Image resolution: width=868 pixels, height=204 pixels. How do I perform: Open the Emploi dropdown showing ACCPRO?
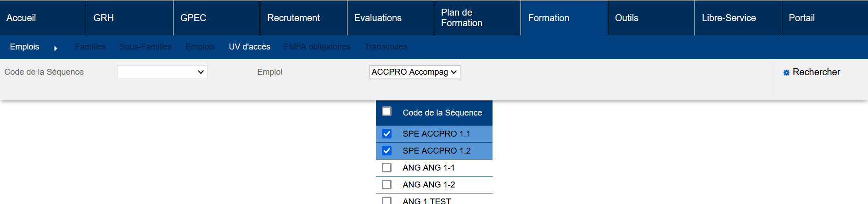[414, 72]
